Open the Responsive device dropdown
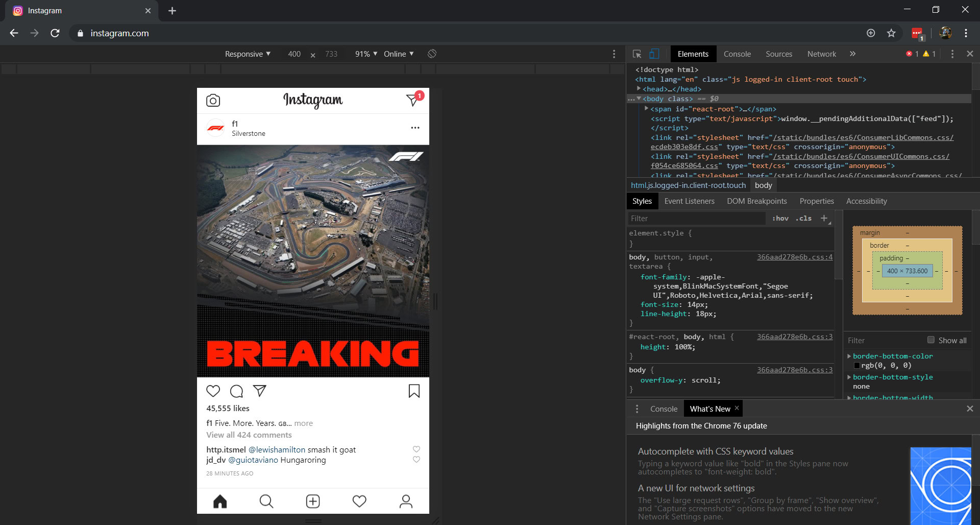The image size is (980, 525). (x=248, y=54)
